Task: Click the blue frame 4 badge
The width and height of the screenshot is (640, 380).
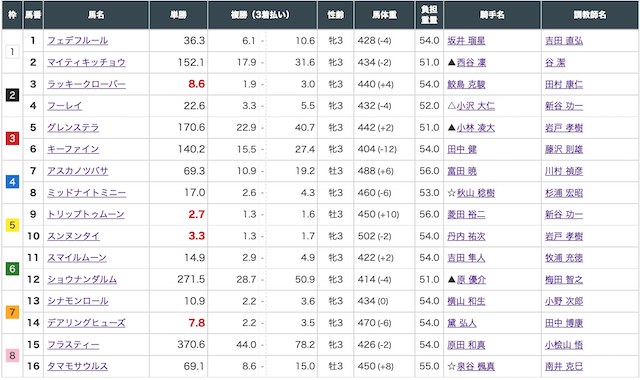Action: coord(12,182)
